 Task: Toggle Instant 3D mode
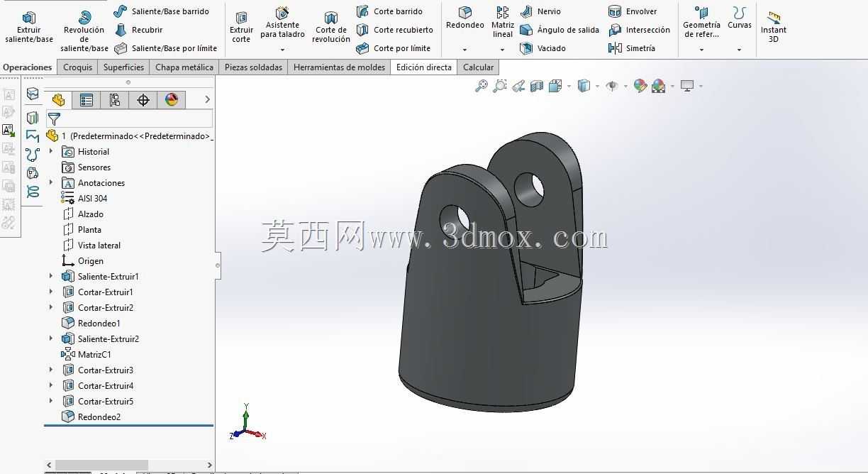tap(774, 27)
